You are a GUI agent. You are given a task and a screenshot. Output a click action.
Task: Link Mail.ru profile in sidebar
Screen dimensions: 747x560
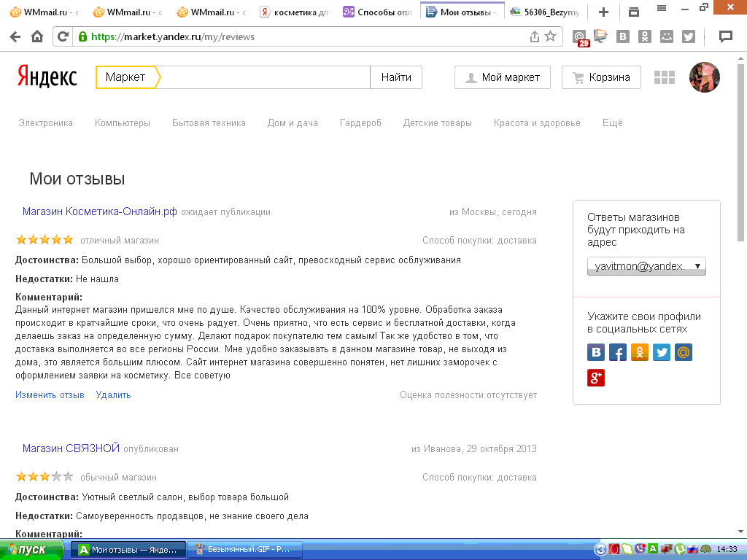[x=684, y=352]
